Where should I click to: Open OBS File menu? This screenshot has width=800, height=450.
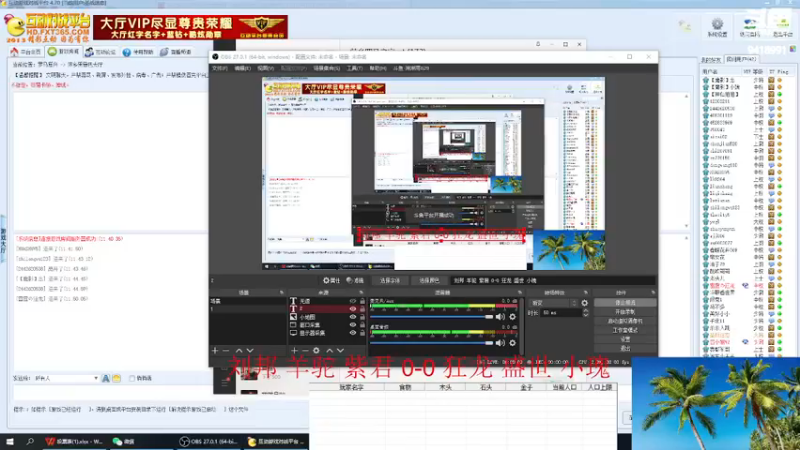click(219, 68)
